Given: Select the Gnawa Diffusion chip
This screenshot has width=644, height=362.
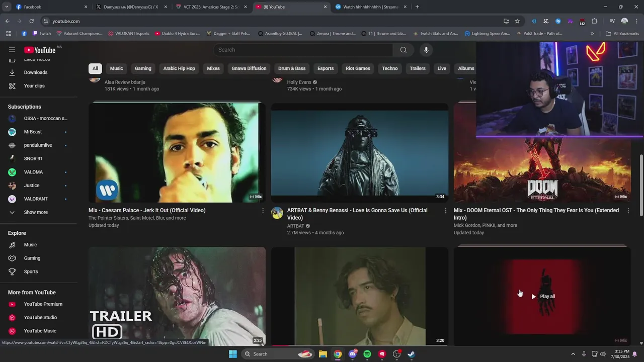Looking at the screenshot, I should point(249,68).
